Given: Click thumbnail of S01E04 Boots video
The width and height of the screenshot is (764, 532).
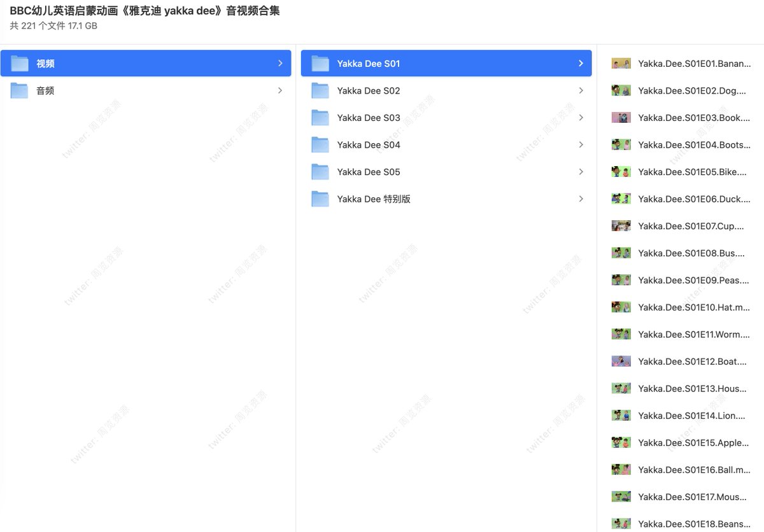Looking at the screenshot, I should [x=621, y=144].
